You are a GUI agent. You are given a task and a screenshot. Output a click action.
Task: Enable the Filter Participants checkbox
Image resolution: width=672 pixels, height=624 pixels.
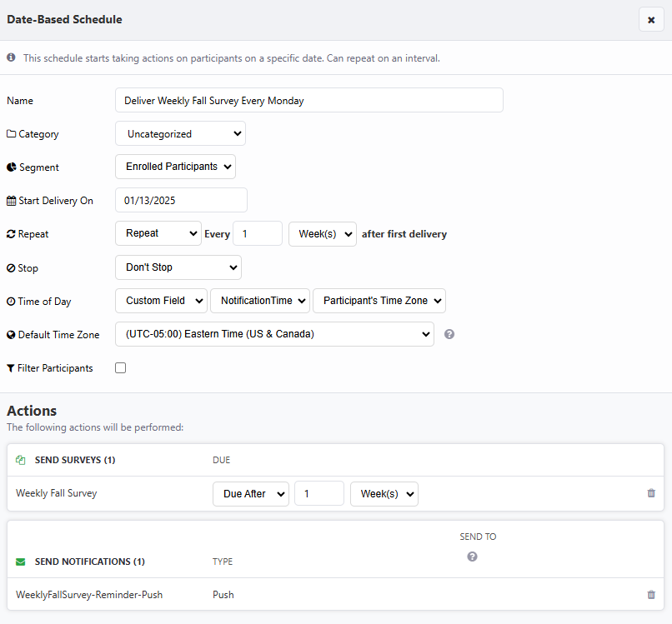[x=121, y=368]
